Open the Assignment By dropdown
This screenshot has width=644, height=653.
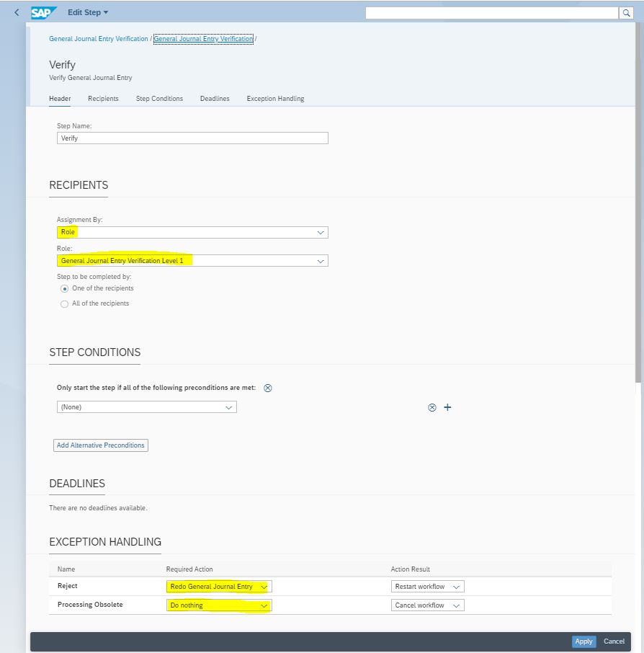click(321, 233)
